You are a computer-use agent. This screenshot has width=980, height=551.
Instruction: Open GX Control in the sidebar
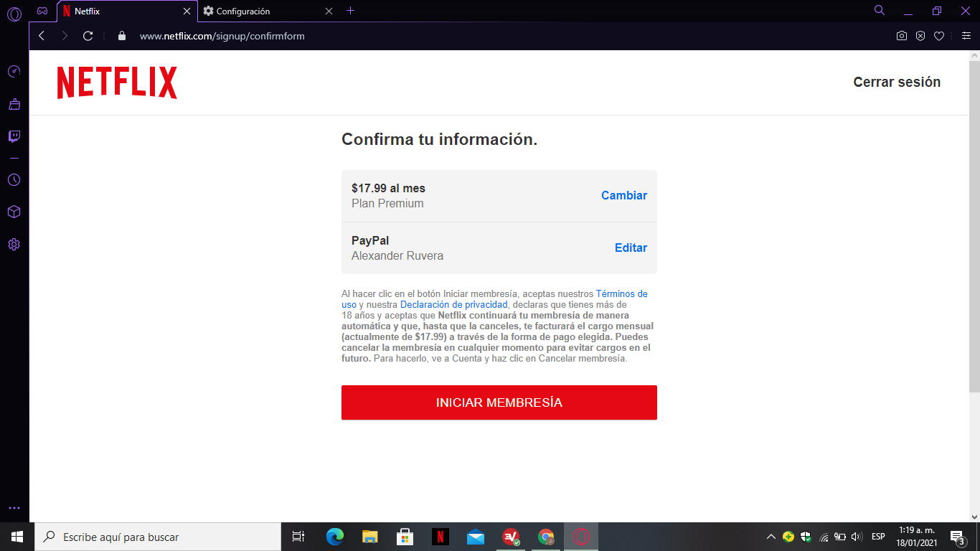[14, 72]
